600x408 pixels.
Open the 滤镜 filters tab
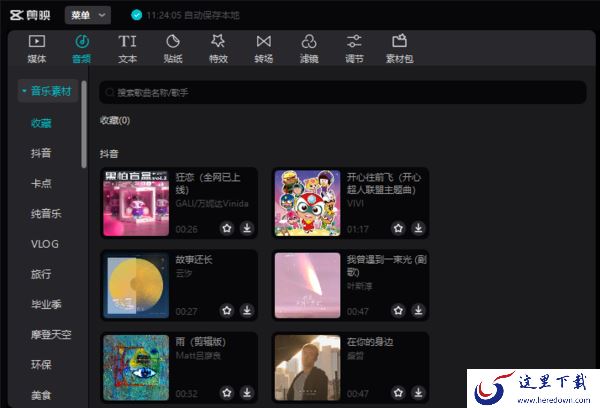tap(309, 49)
